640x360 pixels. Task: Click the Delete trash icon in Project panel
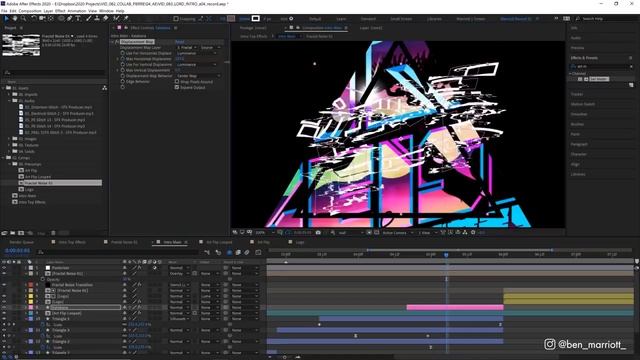tap(53, 233)
